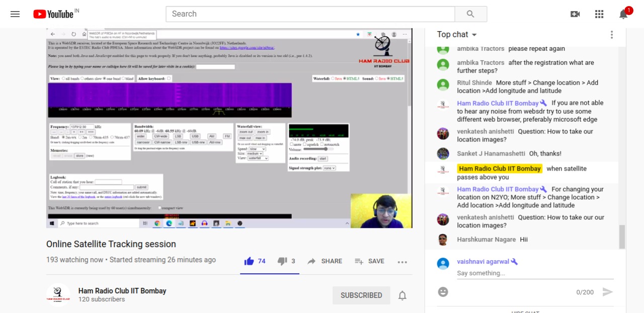This screenshot has height=313, width=644.
Task: Click the presenter webcam thumbnail
Action: coord(381,211)
